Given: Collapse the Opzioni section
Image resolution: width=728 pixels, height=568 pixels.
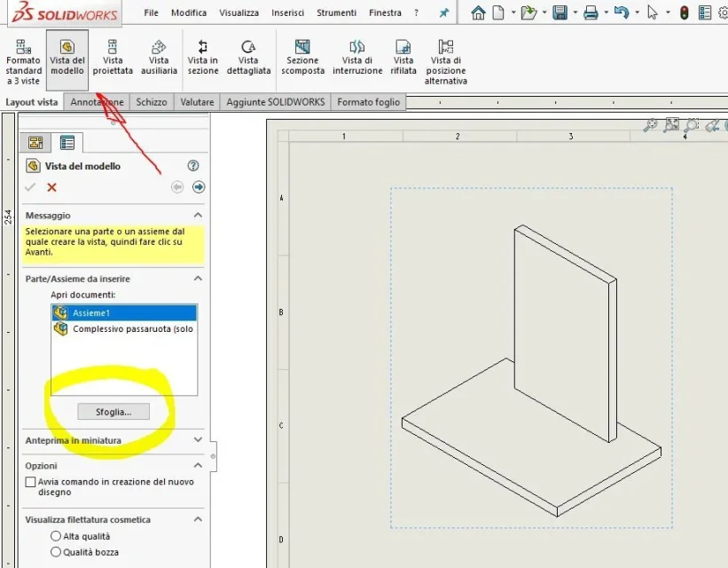Looking at the screenshot, I should point(198,465).
